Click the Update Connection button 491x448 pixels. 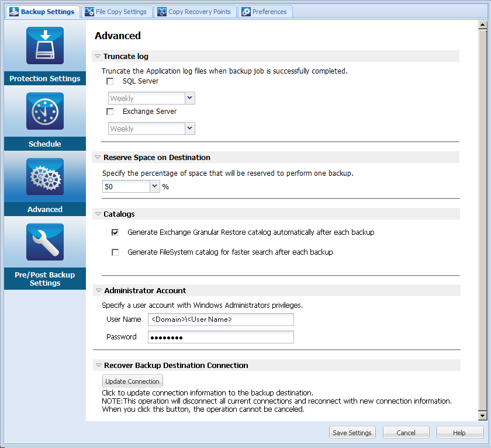133,381
